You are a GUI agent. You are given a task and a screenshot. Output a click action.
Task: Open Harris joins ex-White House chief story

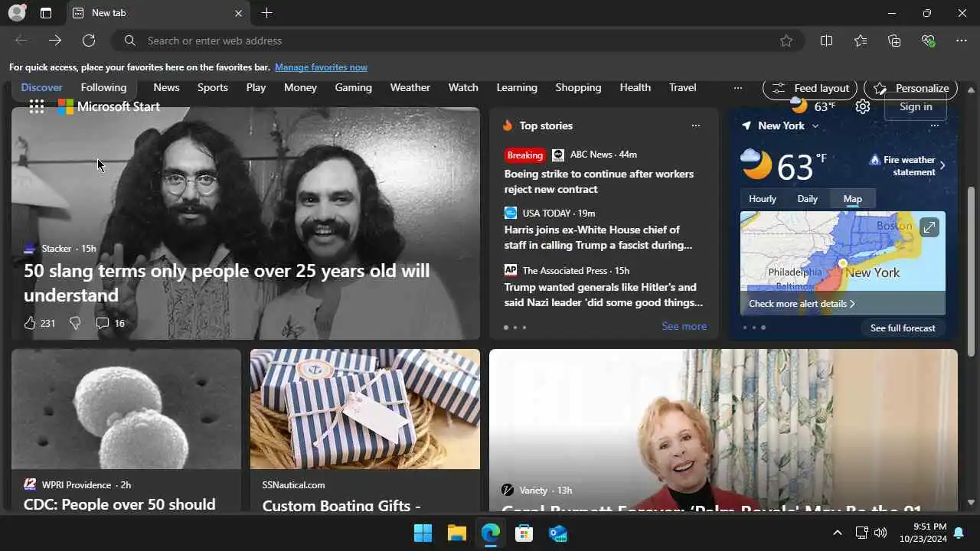point(598,237)
